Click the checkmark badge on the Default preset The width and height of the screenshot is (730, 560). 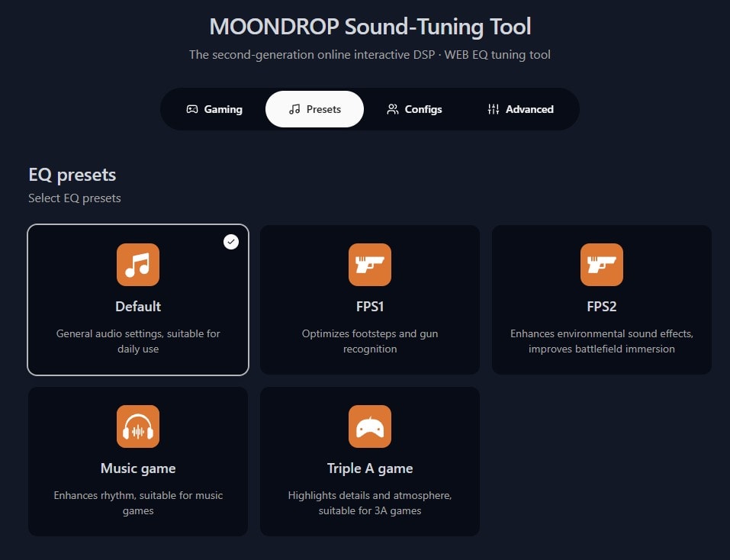click(231, 242)
